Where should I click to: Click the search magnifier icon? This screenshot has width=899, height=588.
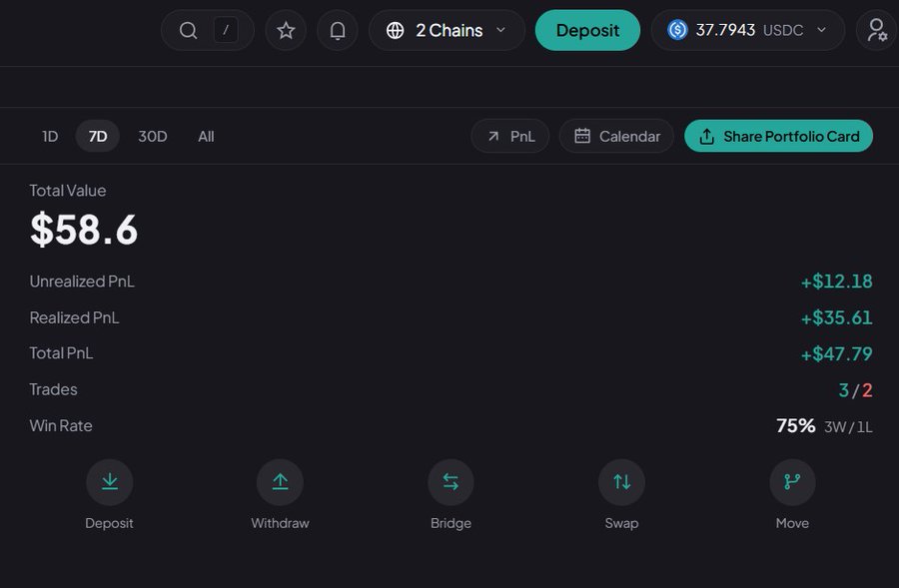click(188, 30)
